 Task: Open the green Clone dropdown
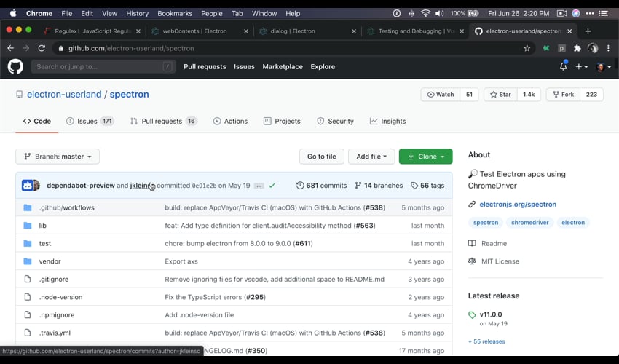pos(425,157)
